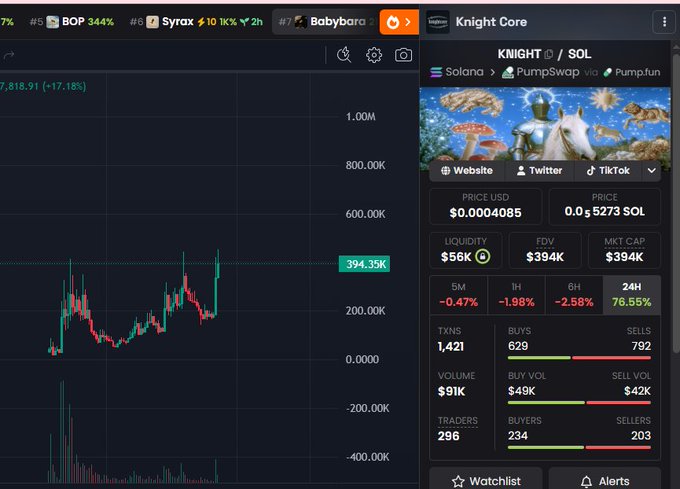Take a chart snapshot with camera icon

point(403,55)
